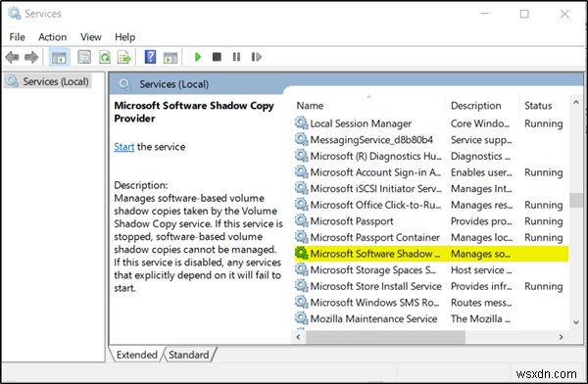
Task: Click the 'The Mozilla' description cell
Action: point(480,319)
